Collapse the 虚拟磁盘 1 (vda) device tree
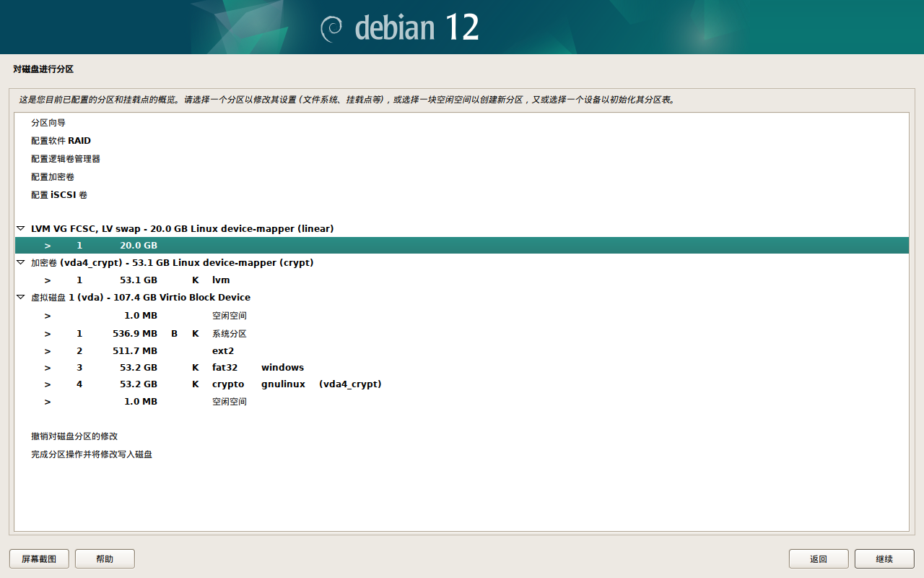 click(x=21, y=298)
